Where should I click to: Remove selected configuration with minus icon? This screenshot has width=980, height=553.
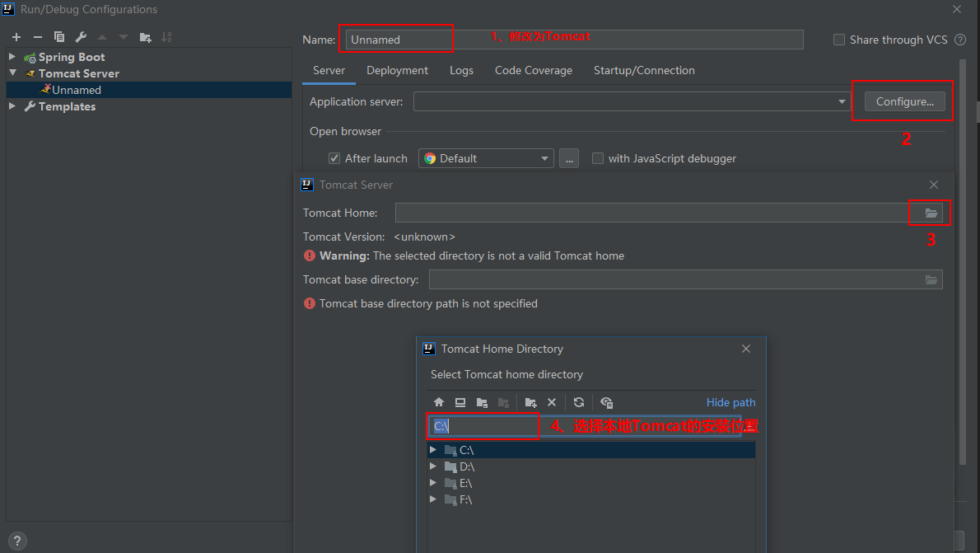click(38, 37)
